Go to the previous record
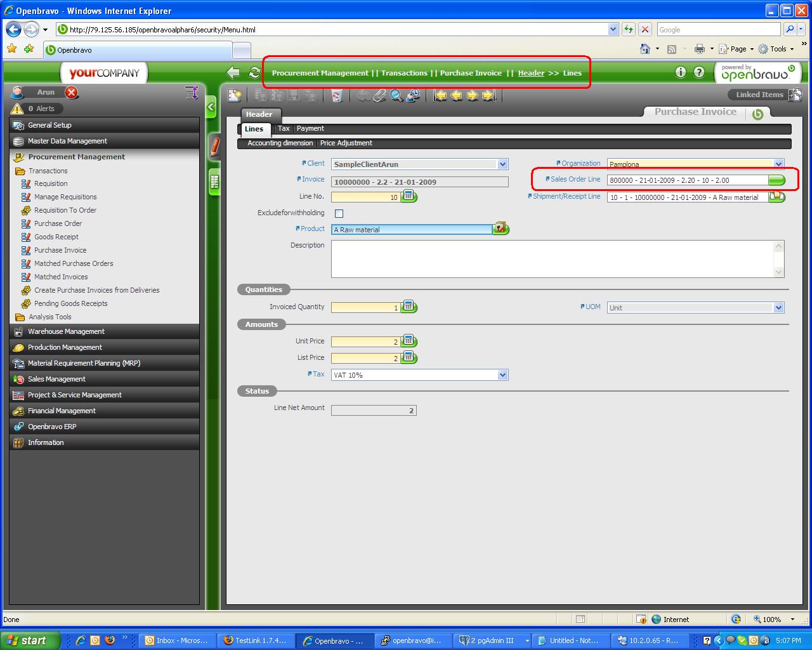The width and height of the screenshot is (812, 650). [x=456, y=95]
